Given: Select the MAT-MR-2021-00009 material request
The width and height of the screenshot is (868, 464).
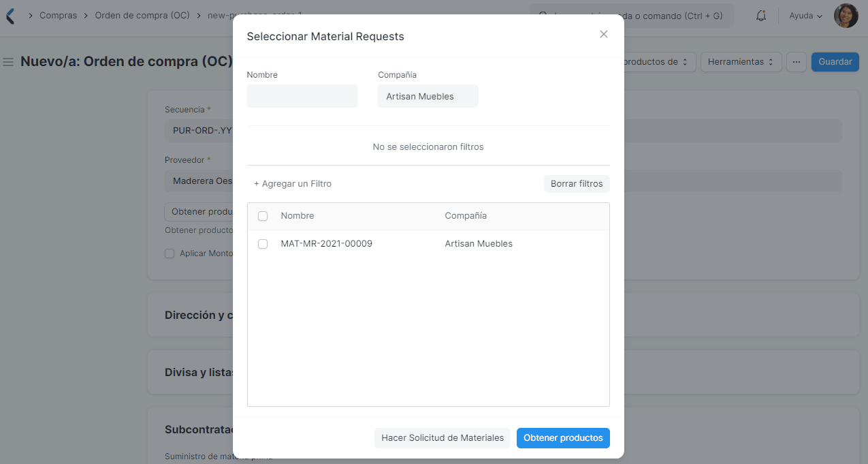Looking at the screenshot, I should click(263, 244).
